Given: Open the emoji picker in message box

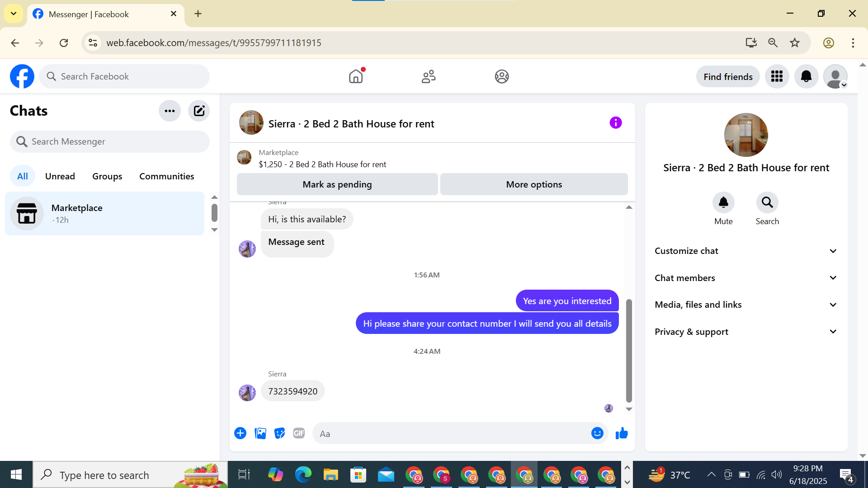Looking at the screenshot, I should click(x=597, y=433).
